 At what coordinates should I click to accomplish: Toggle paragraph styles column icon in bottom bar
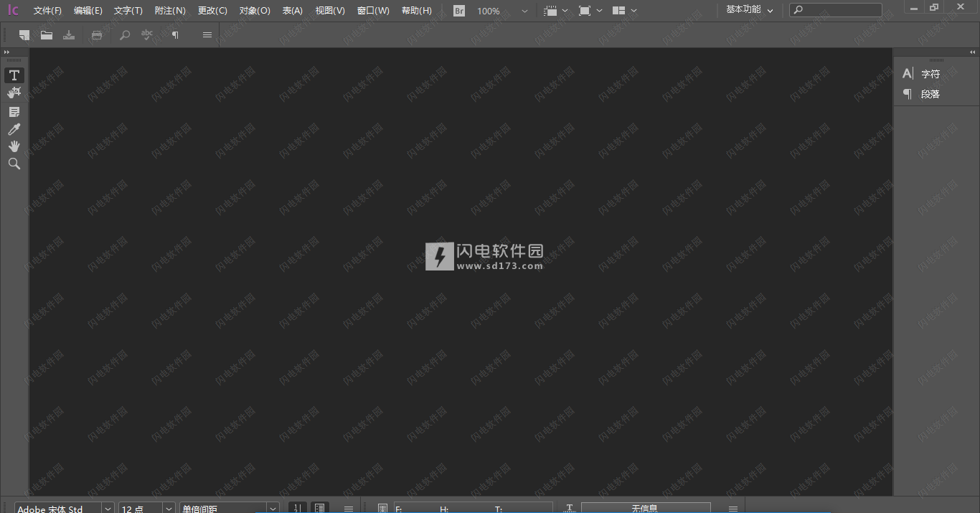(x=320, y=508)
